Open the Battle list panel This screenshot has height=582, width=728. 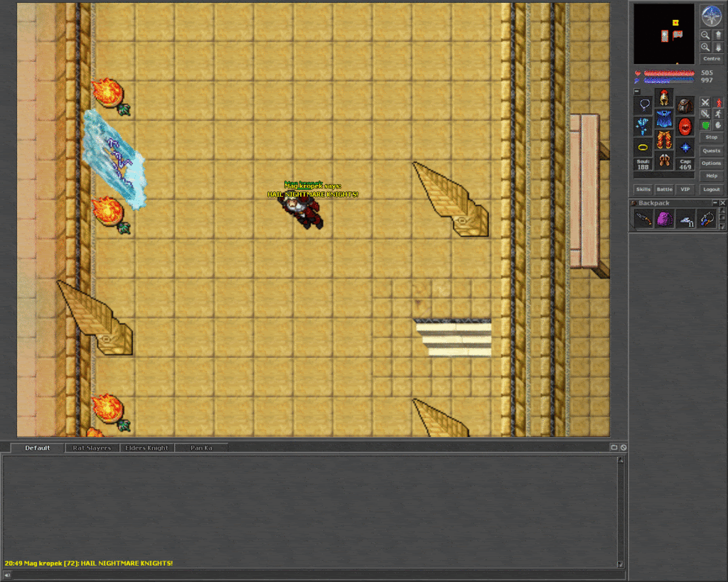tap(665, 189)
